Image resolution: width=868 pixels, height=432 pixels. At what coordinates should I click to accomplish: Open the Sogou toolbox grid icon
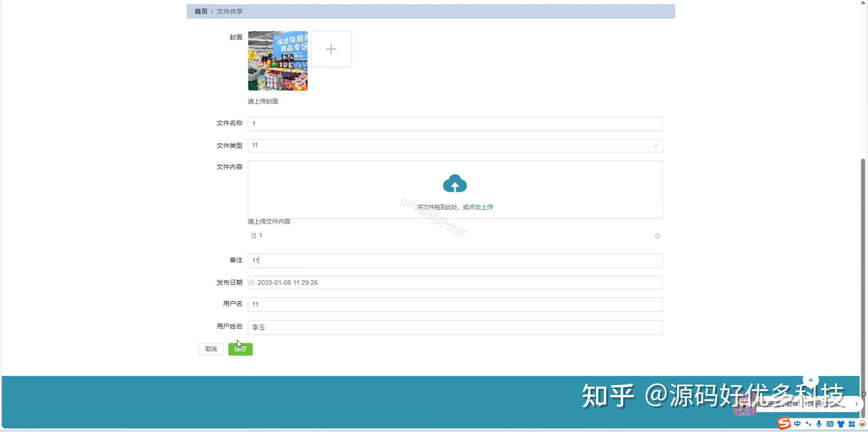tap(852, 424)
